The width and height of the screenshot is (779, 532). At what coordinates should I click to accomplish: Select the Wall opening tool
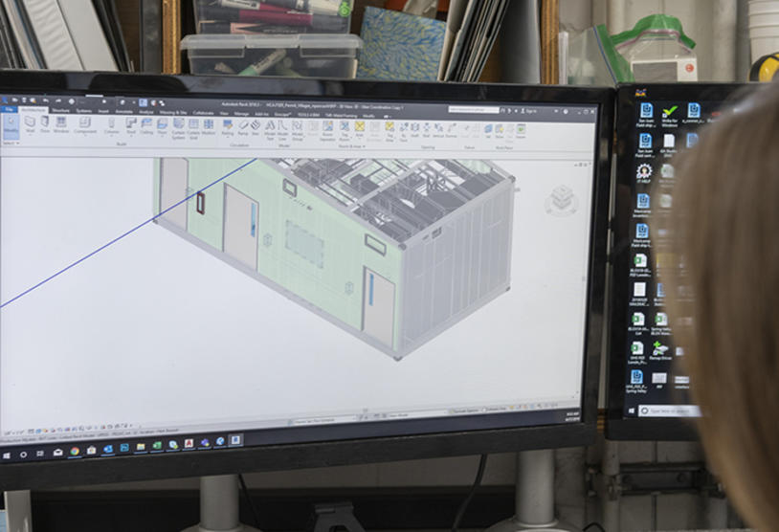pyautogui.click(x=426, y=131)
